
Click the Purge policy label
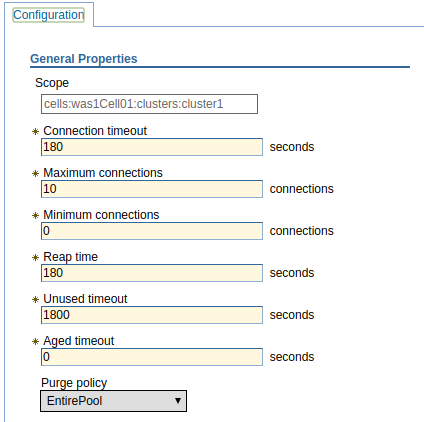74,383
